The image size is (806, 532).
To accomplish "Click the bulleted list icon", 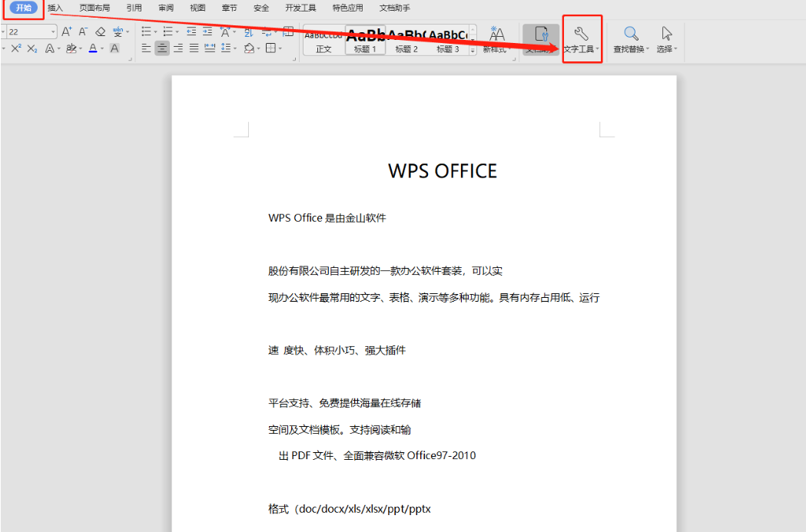I will tap(146, 31).
